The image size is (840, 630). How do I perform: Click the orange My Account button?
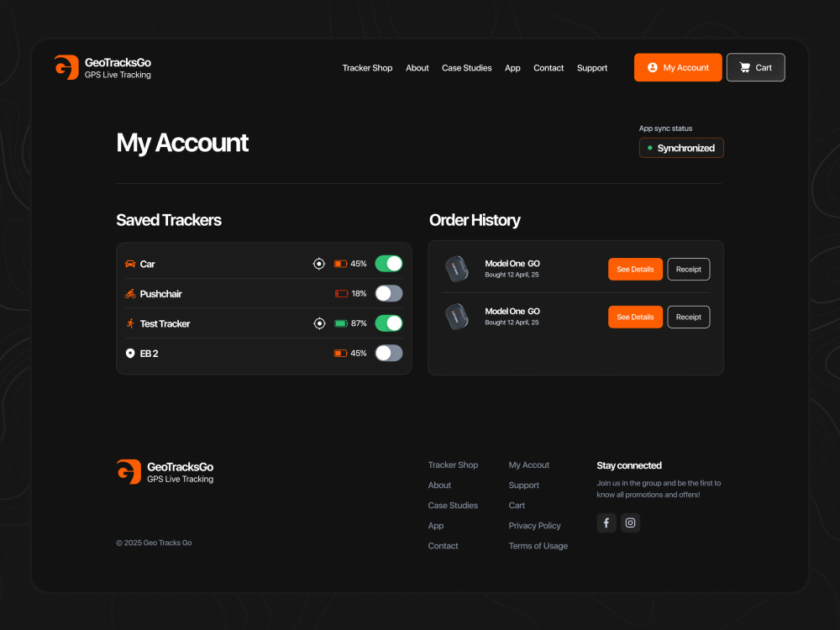pos(678,67)
